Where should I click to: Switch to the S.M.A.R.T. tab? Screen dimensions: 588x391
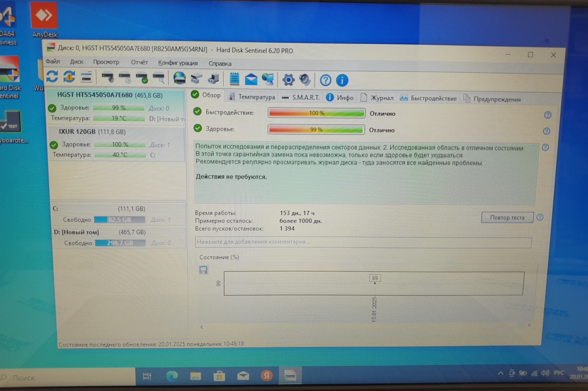pos(301,97)
